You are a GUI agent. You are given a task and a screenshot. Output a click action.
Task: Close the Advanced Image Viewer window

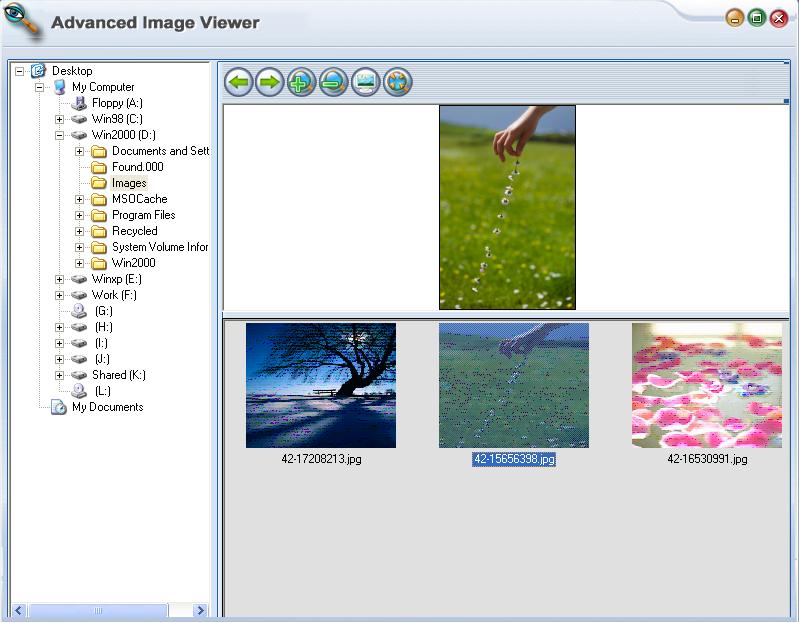tap(779, 19)
